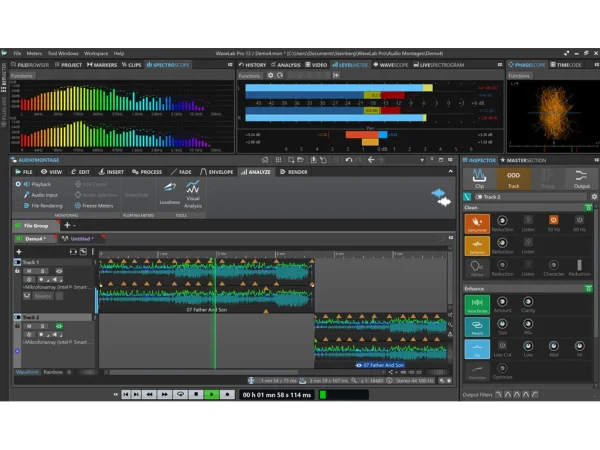The width and height of the screenshot is (600, 450).
Task: Select the Voice Exciter enhance module
Action: (477, 304)
